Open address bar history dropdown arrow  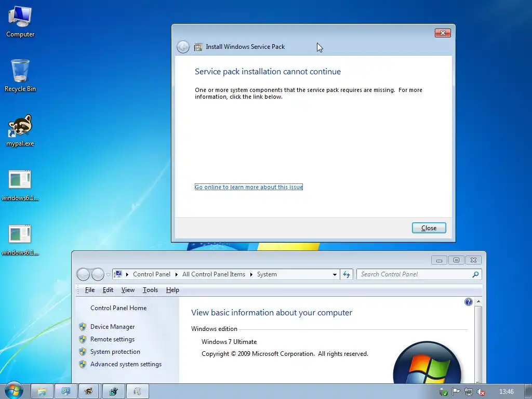tap(335, 274)
